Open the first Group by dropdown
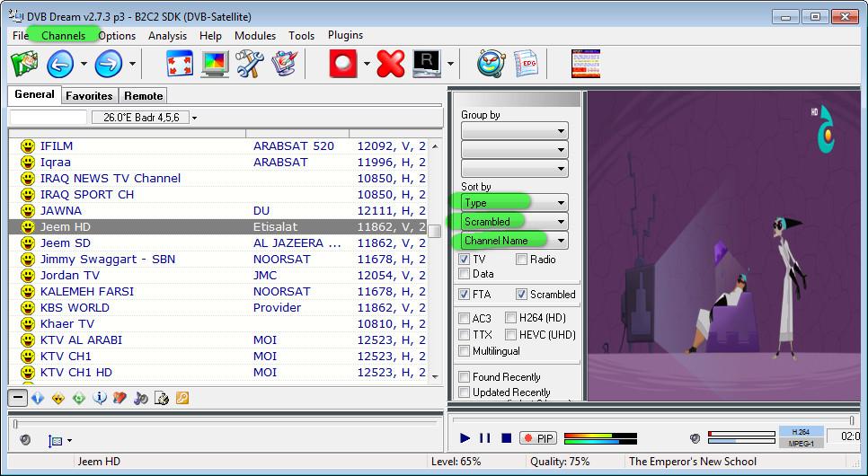The height and width of the screenshot is (476, 868). pyautogui.click(x=514, y=131)
